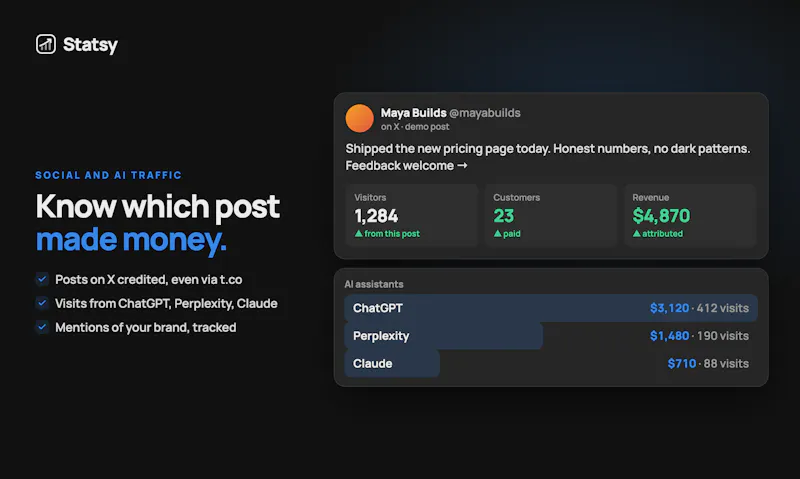Click the 'on X · demo post' caption
This screenshot has width=800, height=479.
tap(415, 127)
